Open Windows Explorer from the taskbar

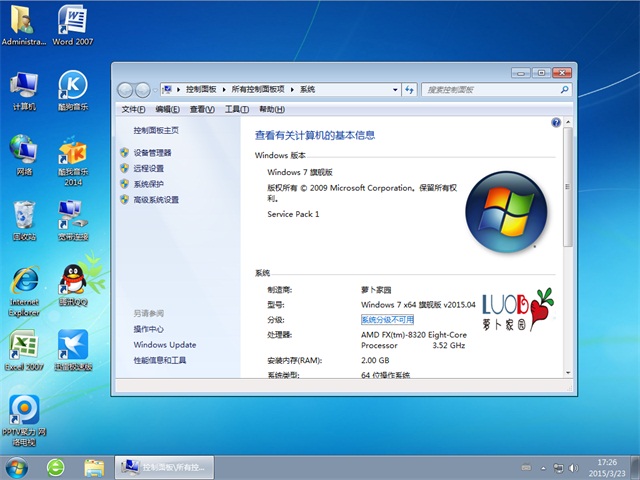tap(94, 468)
